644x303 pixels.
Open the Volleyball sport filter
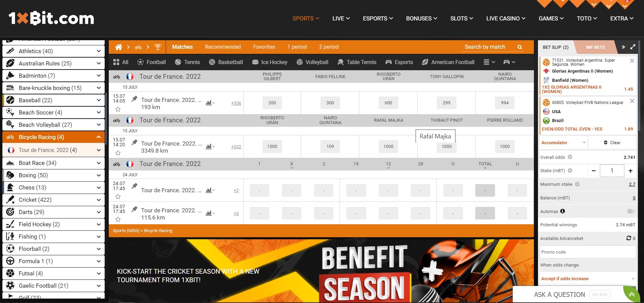click(312, 62)
